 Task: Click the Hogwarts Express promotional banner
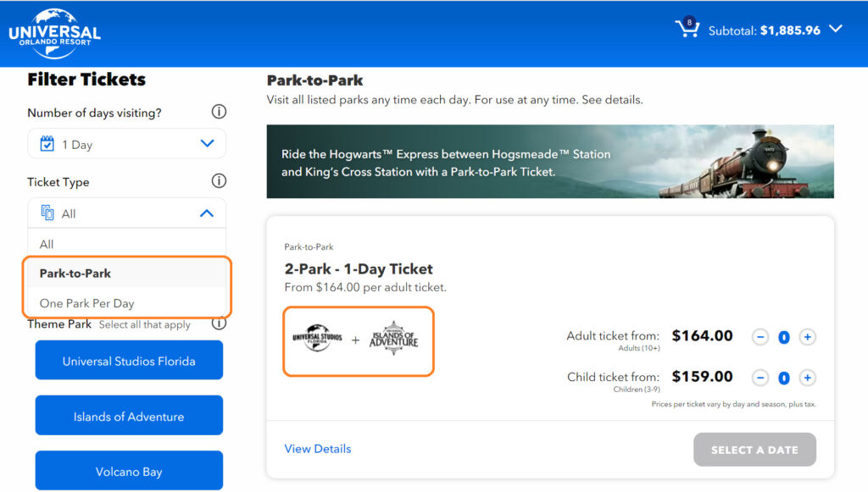tap(550, 162)
